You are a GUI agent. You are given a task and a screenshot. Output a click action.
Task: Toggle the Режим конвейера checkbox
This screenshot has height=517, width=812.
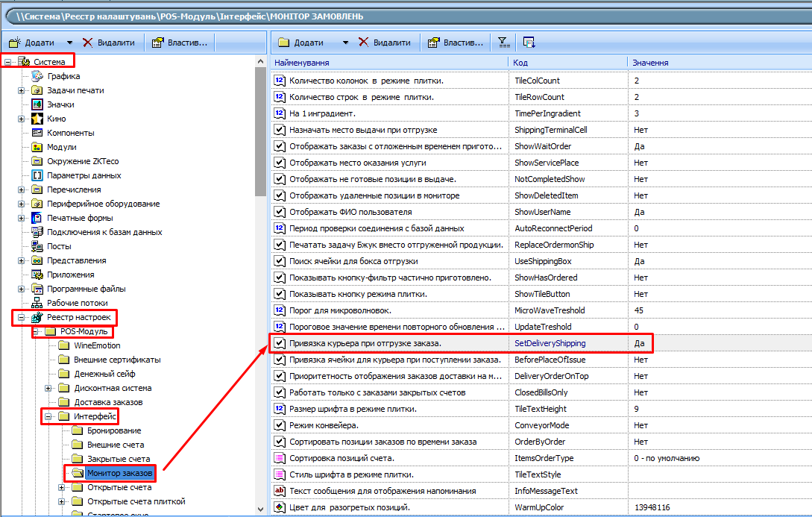pos(280,425)
